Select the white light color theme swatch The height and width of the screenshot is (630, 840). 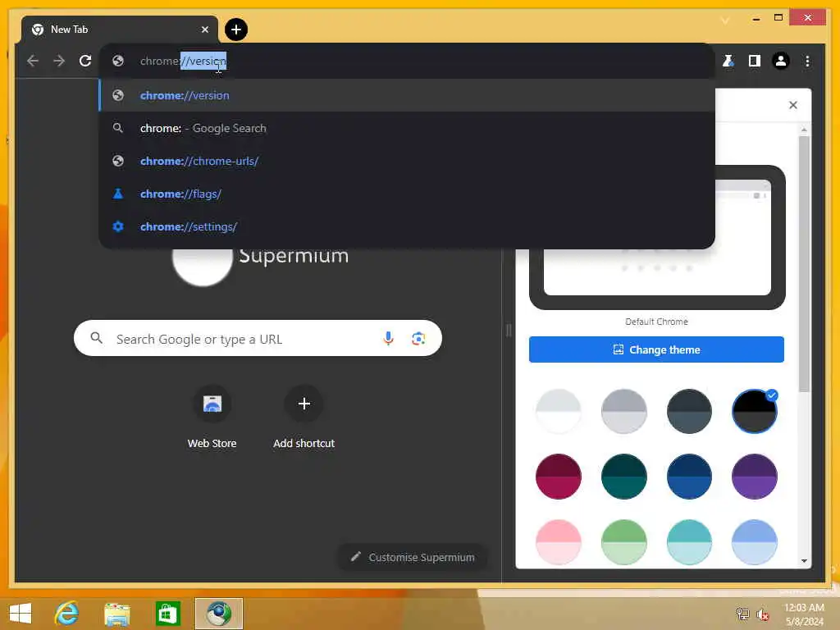[558, 412]
